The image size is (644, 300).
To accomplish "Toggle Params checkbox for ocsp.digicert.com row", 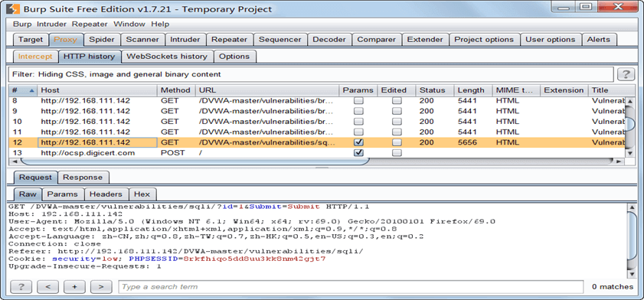I will coord(358,153).
